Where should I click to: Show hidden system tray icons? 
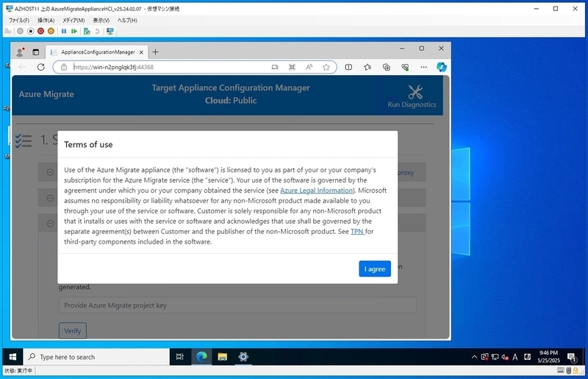coord(474,357)
